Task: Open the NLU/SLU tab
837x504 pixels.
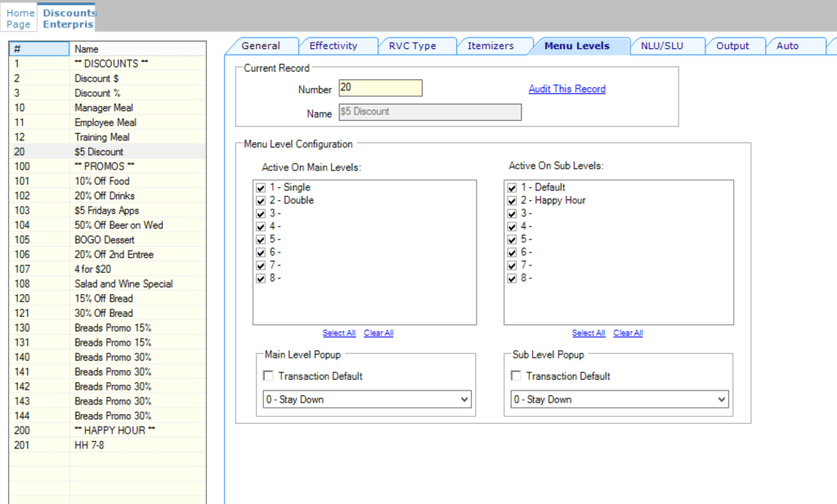Action: coord(661,46)
